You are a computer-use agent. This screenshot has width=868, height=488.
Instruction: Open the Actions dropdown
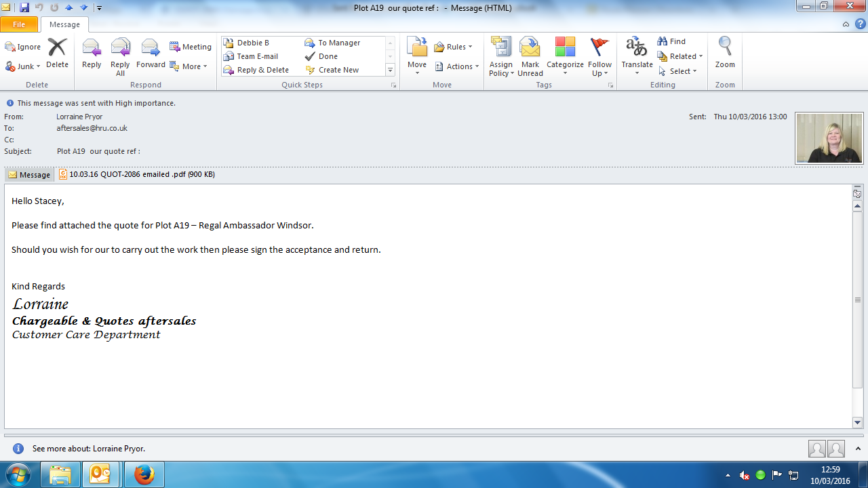click(x=457, y=66)
